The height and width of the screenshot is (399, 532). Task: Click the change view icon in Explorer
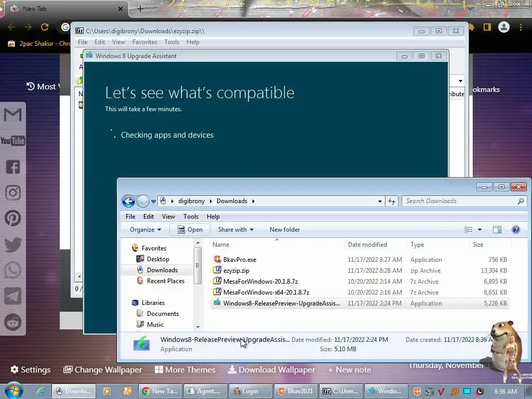click(x=468, y=230)
